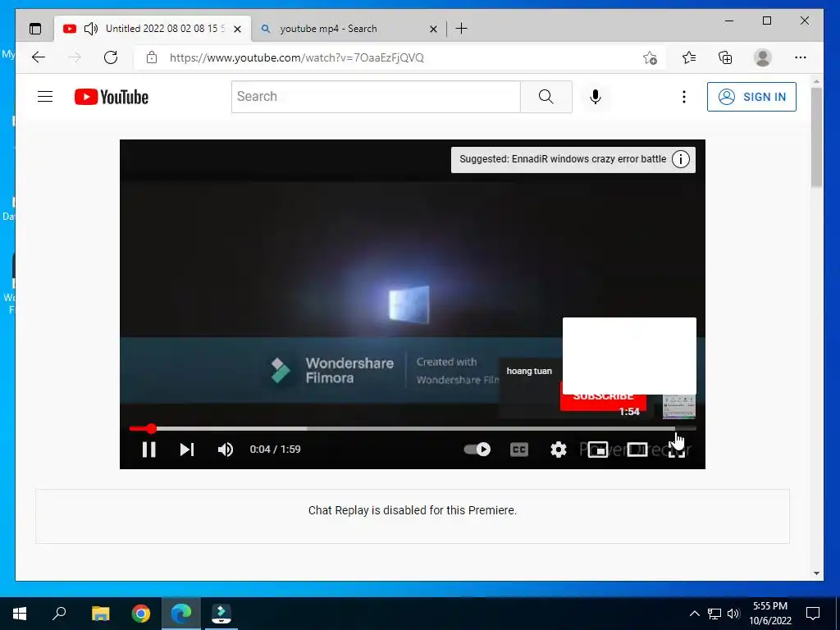Open a new browser tab

pos(461,29)
